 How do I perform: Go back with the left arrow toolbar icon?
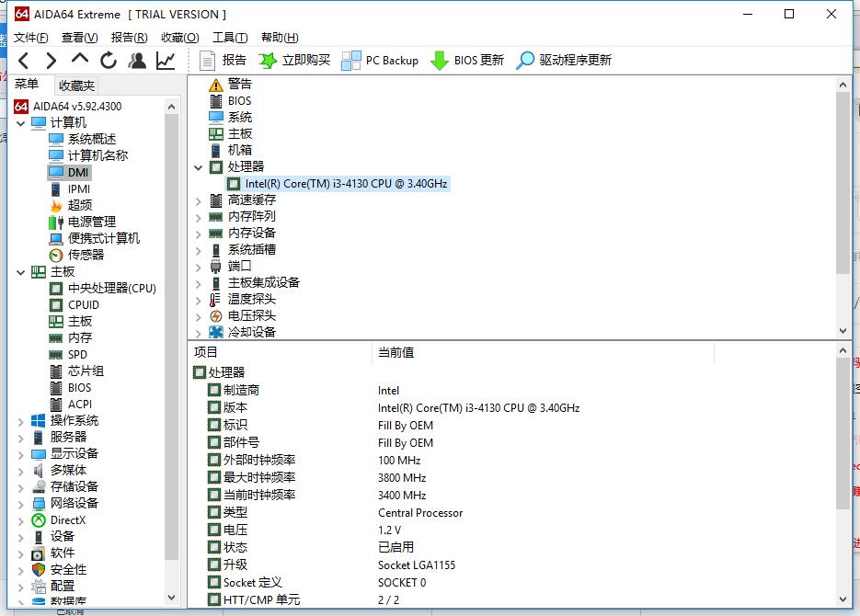coord(24,61)
